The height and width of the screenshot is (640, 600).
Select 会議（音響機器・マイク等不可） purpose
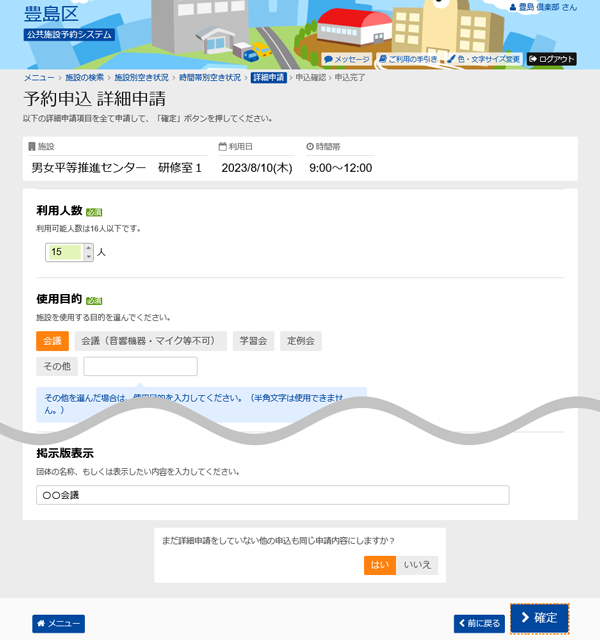151,341
